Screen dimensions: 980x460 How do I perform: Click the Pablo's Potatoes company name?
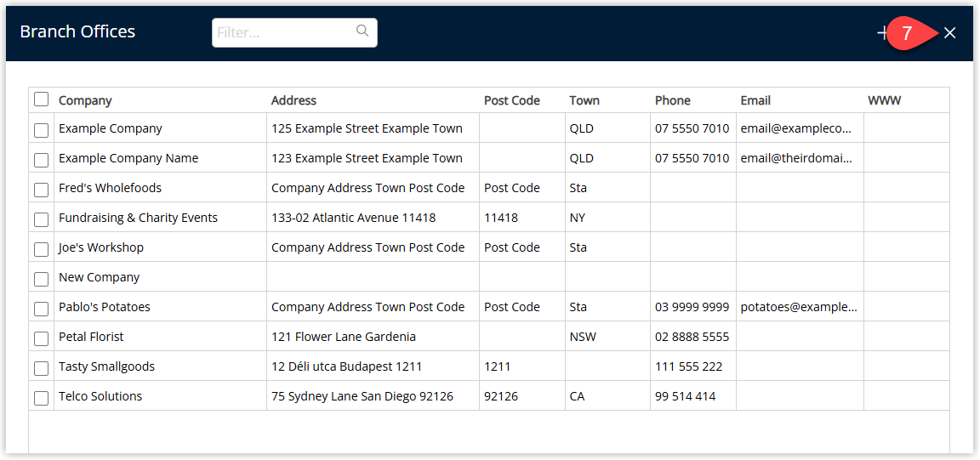[105, 307]
